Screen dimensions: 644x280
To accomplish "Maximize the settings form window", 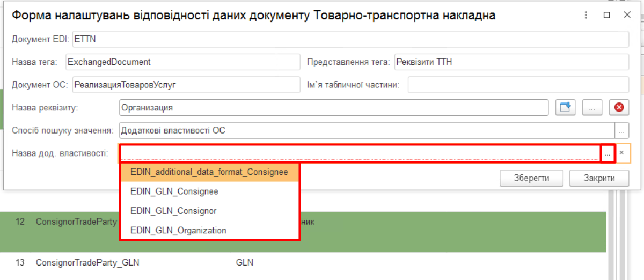I will click(x=606, y=16).
